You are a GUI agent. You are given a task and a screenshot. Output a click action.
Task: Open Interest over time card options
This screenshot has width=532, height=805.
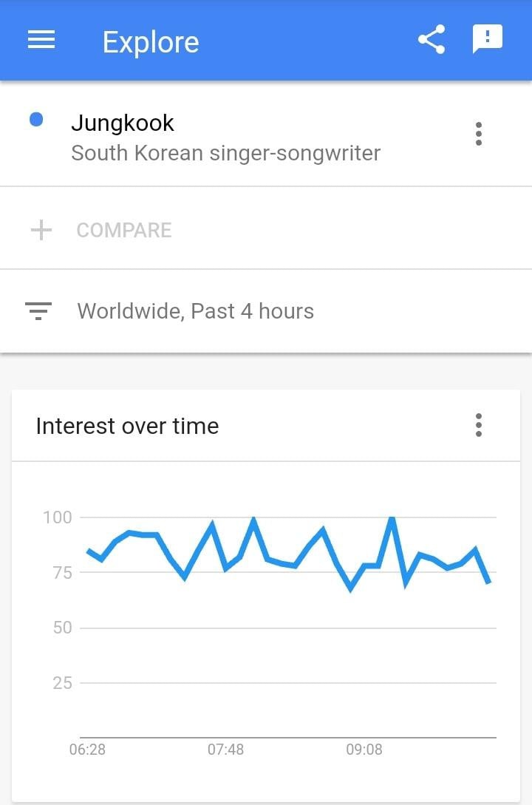(x=479, y=425)
